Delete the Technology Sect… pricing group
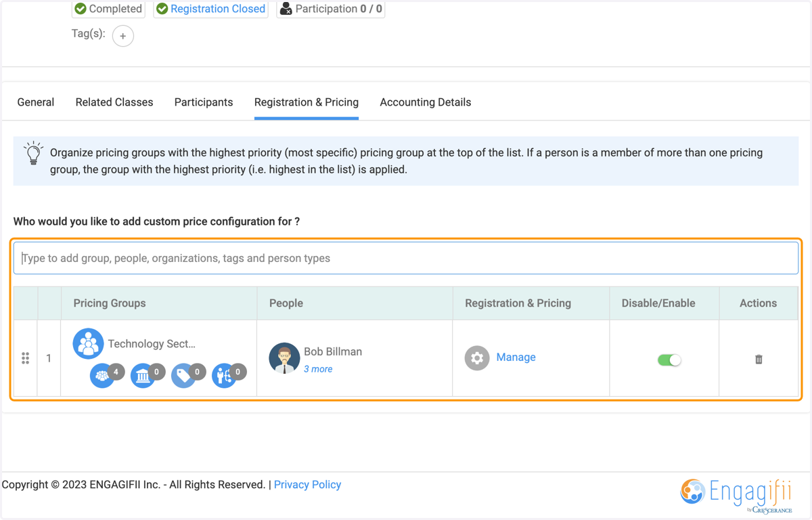Viewport: 812px width, 520px height. (759, 359)
